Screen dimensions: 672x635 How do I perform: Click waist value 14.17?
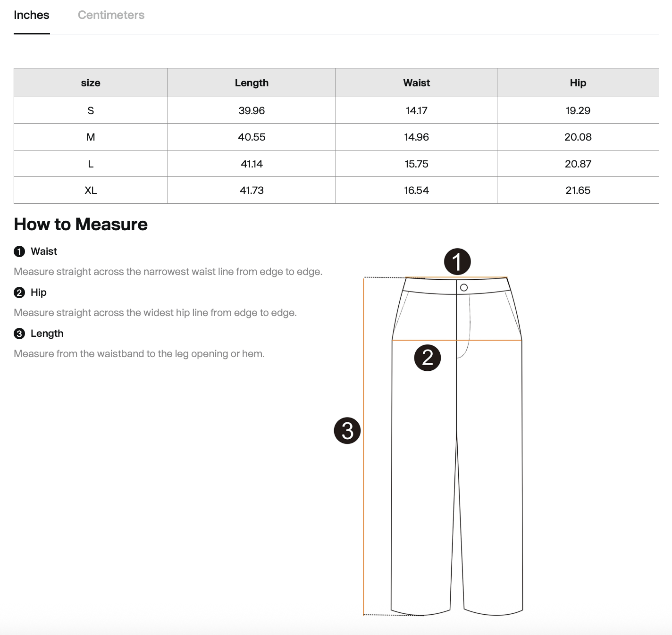(416, 110)
